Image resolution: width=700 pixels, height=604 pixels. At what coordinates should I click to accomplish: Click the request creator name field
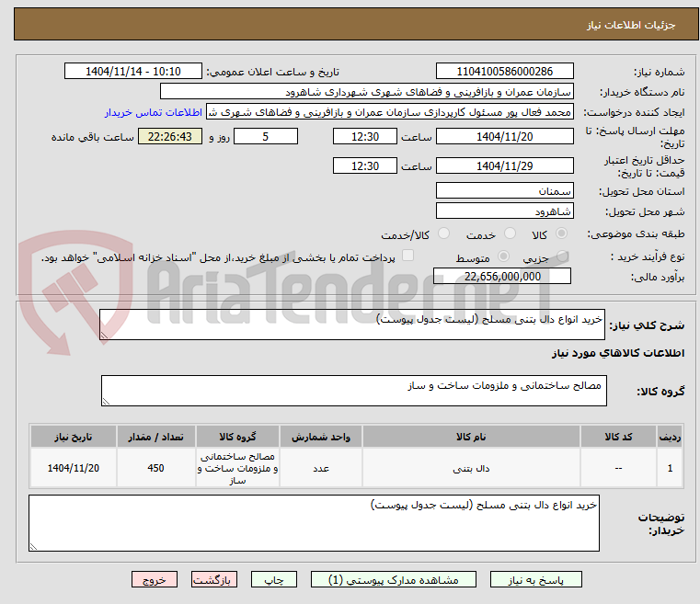point(390,112)
